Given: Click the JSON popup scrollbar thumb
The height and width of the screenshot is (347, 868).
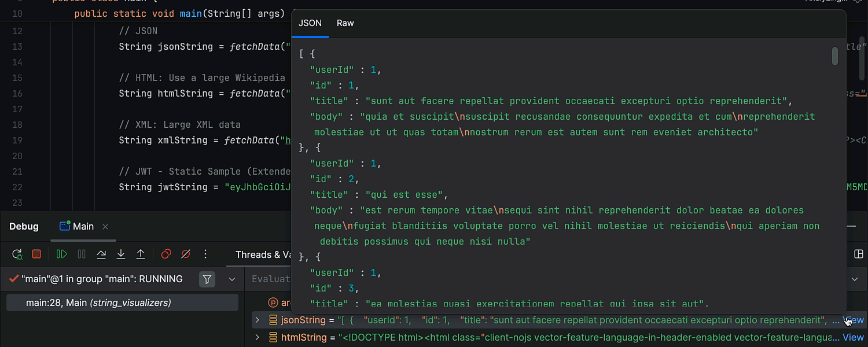Looking at the screenshot, I should click(835, 56).
